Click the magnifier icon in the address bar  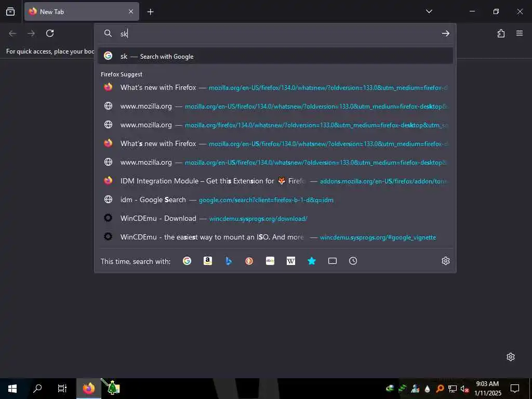[x=108, y=33]
